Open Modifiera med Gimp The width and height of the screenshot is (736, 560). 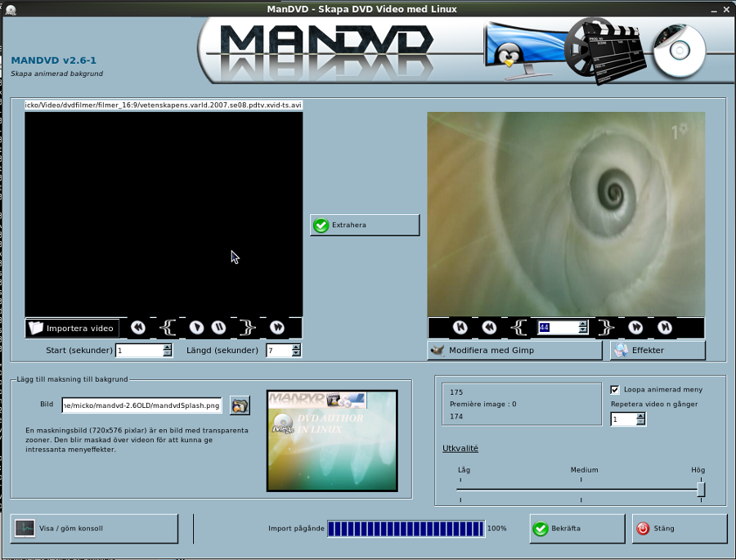[514, 351]
